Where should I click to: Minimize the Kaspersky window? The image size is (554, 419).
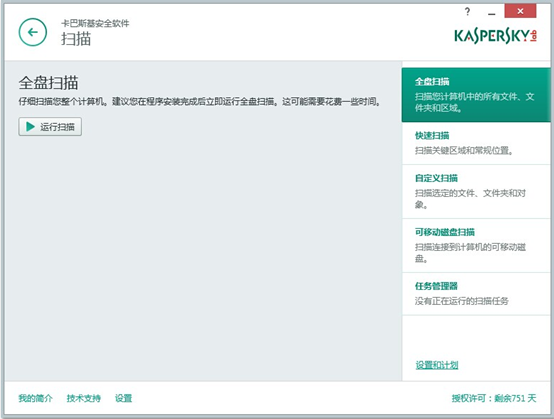click(491, 12)
